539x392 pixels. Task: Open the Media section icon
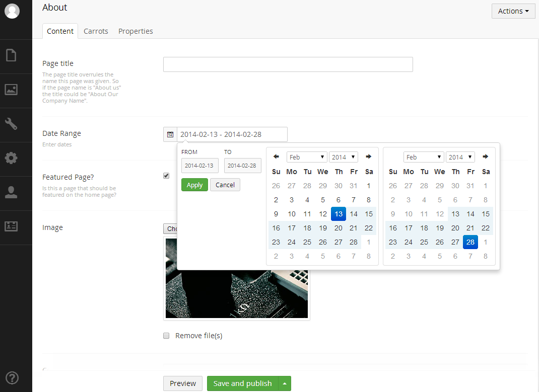pyautogui.click(x=11, y=90)
